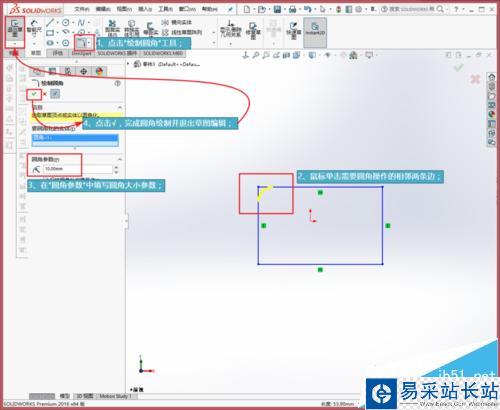Screen dimensions: 500x410
Task: Cancel the fillet with red X
Action: pos(45,94)
